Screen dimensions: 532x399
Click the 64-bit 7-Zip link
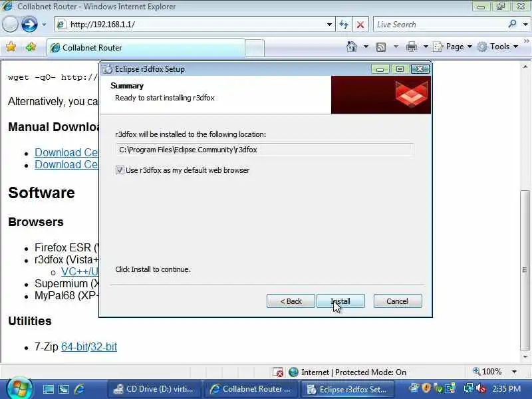pos(74,346)
